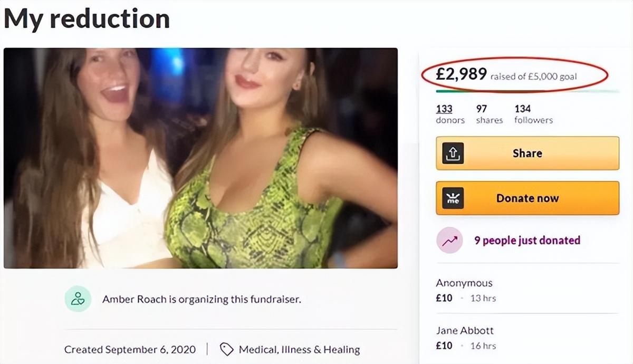Click the trending arrow icon
Image resolution: width=633 pixels, height=364 pixels.
pos(449,241)
